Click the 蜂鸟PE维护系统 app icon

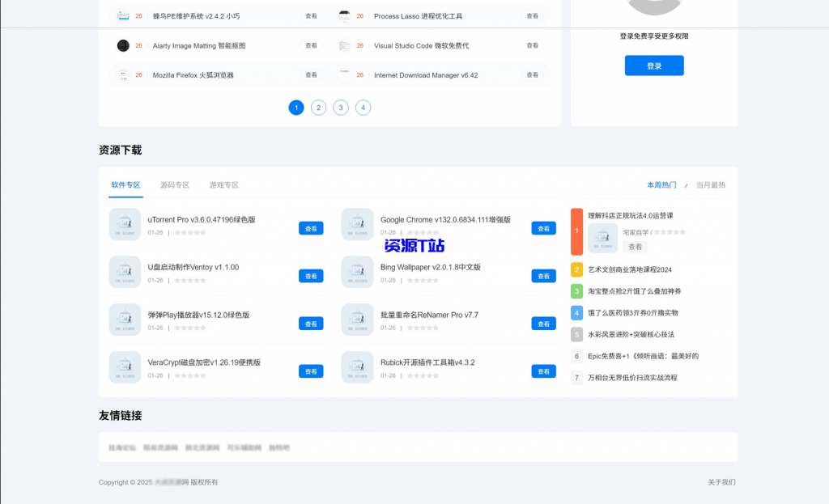123,15
